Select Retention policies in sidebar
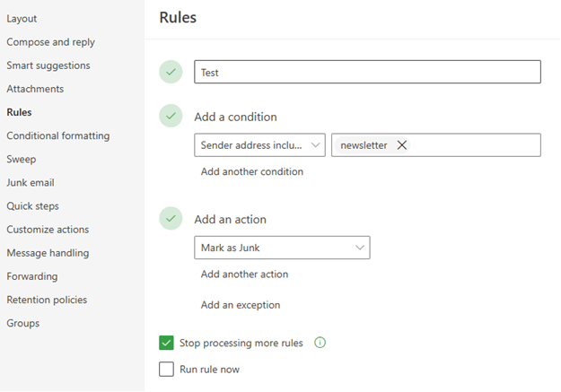Screen dimensions: 561x392 [47, 300]
